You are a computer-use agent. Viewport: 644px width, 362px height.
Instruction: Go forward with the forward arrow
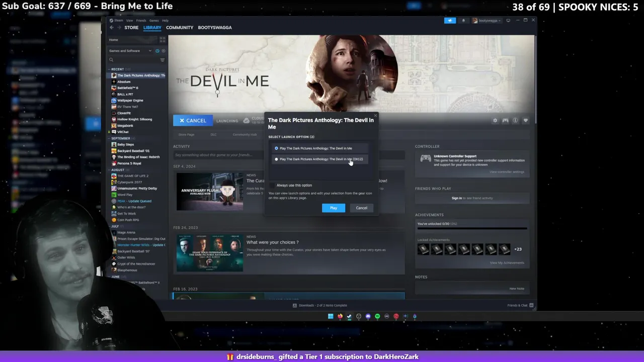point(119,28)
